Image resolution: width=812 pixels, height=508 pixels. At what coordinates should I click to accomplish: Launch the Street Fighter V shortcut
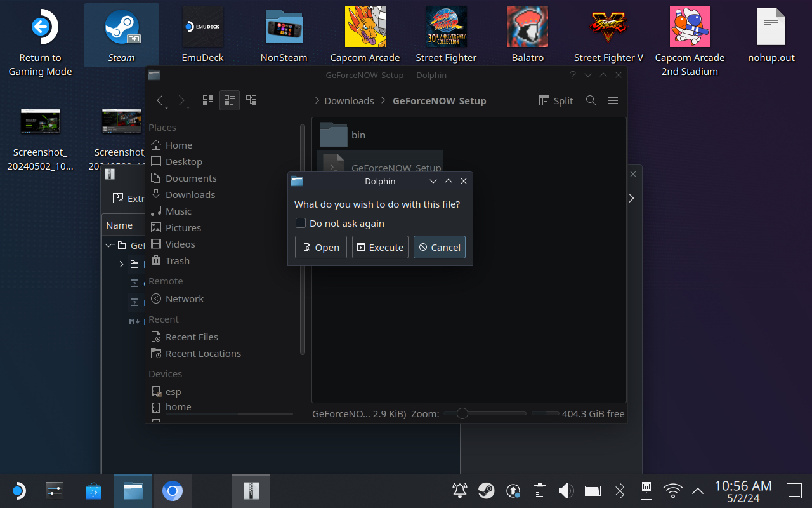pyautogui.click(x=608, y=35)
